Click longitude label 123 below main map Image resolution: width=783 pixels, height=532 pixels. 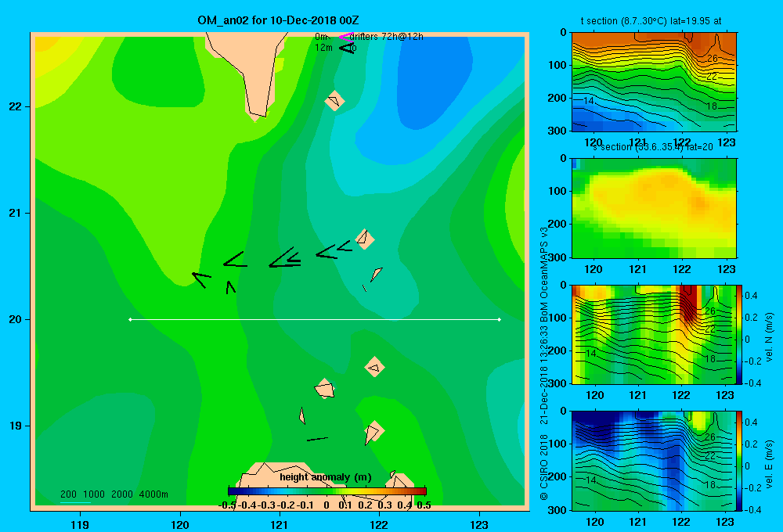click(479, 524)
